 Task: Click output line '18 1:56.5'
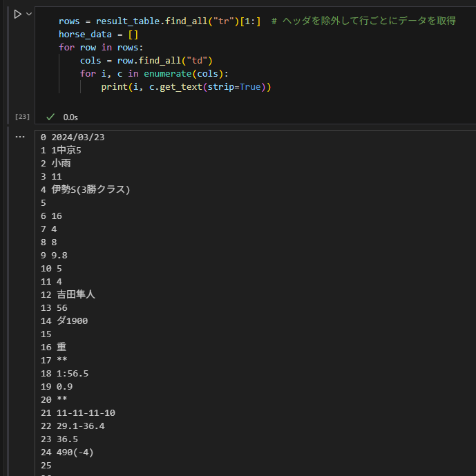tap(65, 373)
